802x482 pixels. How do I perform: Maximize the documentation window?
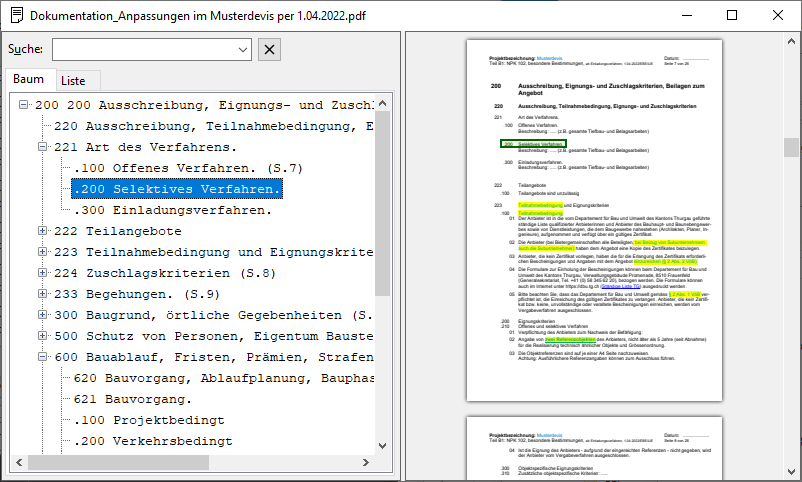click(x=733, y=15)
